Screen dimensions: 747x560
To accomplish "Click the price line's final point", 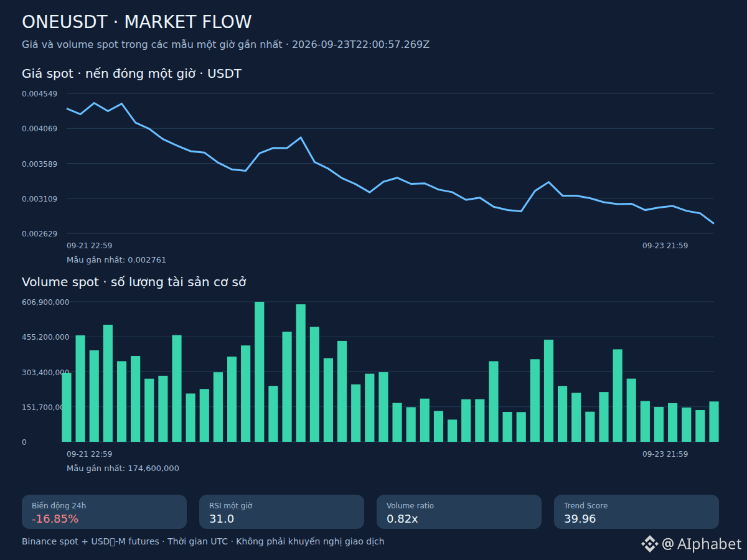I will (x=713, y=223).
